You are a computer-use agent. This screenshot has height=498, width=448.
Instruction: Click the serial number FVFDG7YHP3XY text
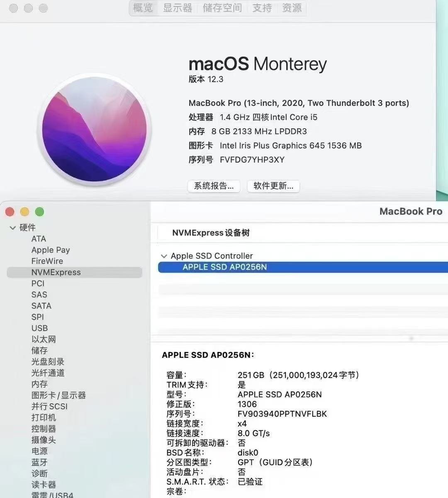point(252,160)
